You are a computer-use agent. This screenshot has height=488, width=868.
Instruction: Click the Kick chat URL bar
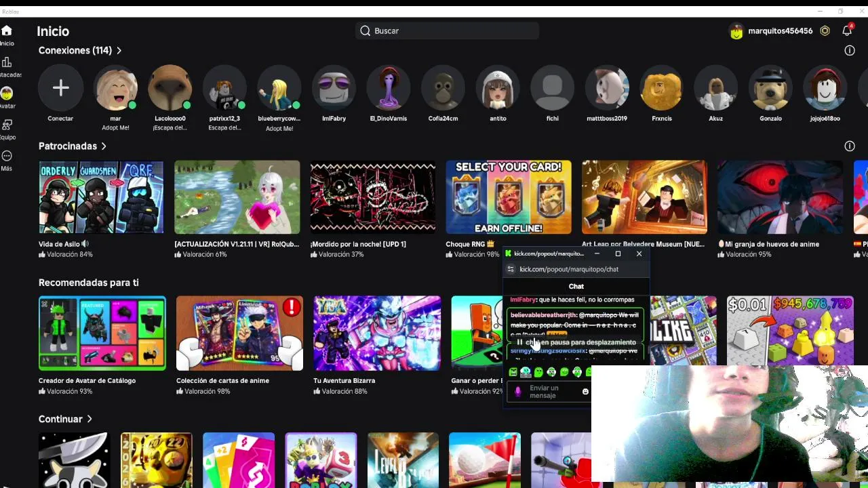coord(576,269)
